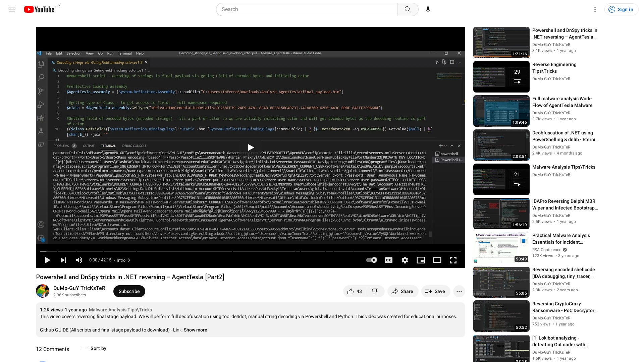Open Full malware analysis Work-Flow of AgentTesla video

(562, 102)
